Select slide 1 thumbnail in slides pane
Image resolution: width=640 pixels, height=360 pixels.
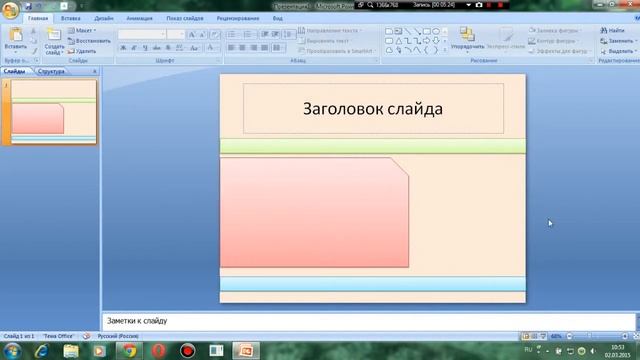click(54, 111)
